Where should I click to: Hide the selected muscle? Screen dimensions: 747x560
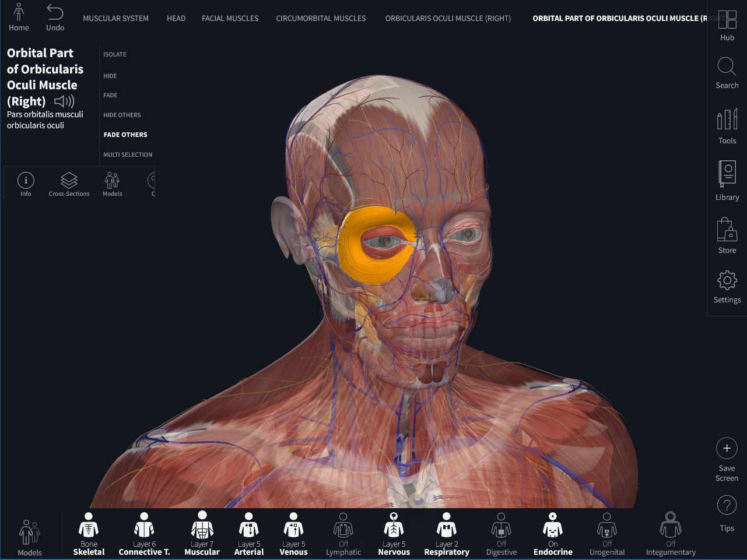110,76
